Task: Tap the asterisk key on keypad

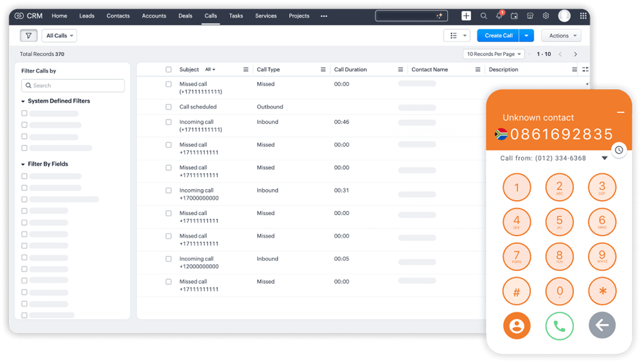Action: click(x=602, y=291)
